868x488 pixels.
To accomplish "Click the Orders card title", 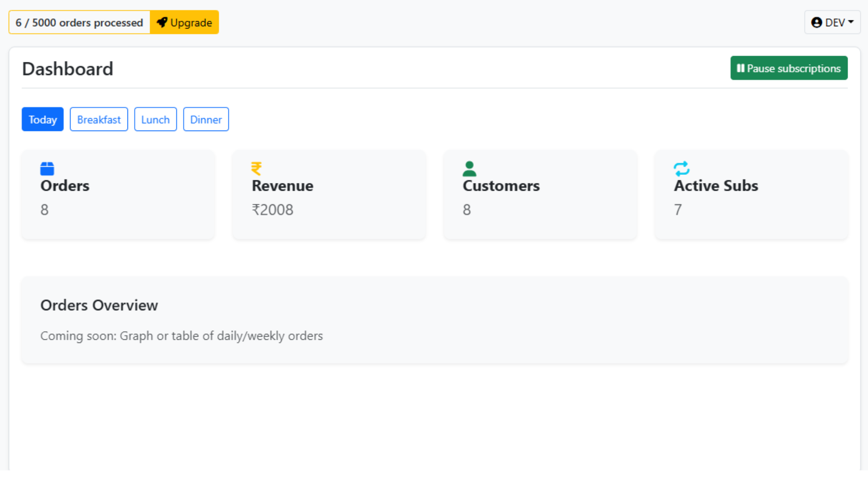I will [x=65, y=186].
